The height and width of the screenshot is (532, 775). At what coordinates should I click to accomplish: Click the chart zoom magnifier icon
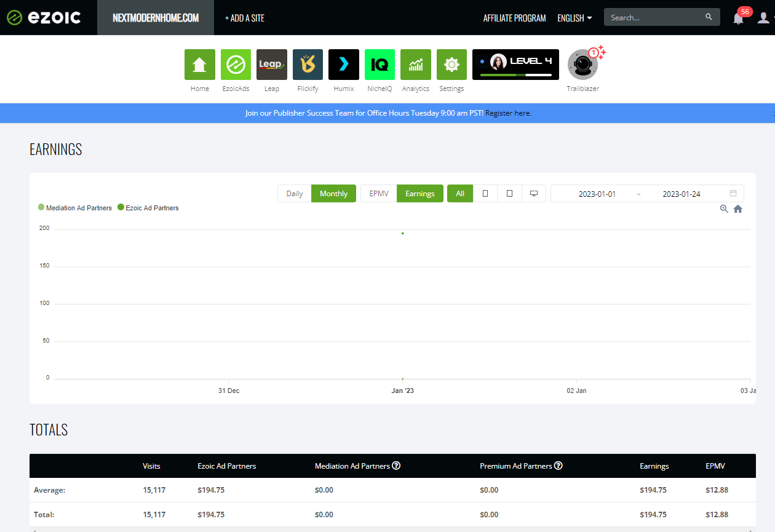(x=724, y=209)
